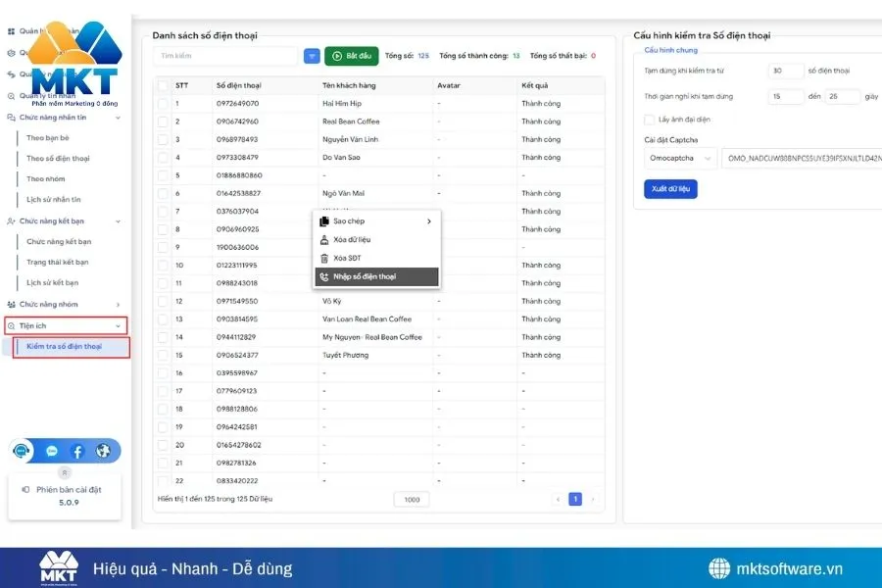Click the trash icon for Xóa SĐT
This screenshot has height=588, width=882.
click(x=324, y=259)
